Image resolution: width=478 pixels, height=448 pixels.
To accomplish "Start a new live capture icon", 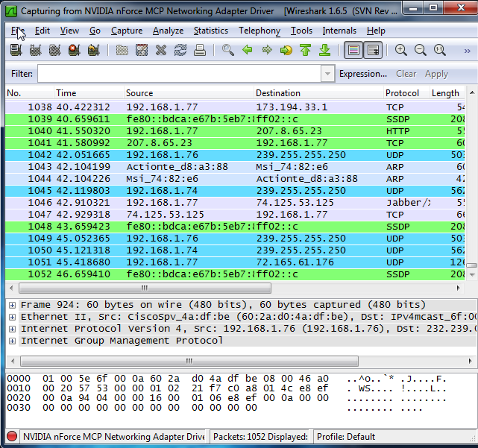I will [55, 50].
